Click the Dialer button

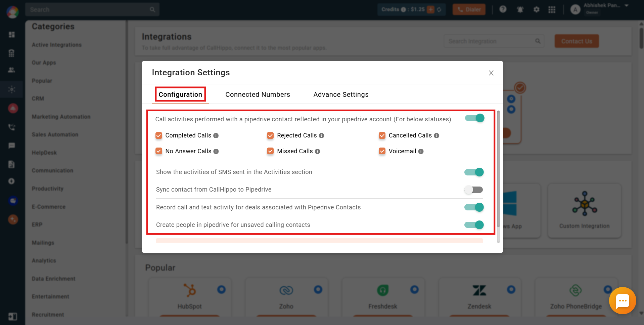pyautogui.click(x=469, y=9)
